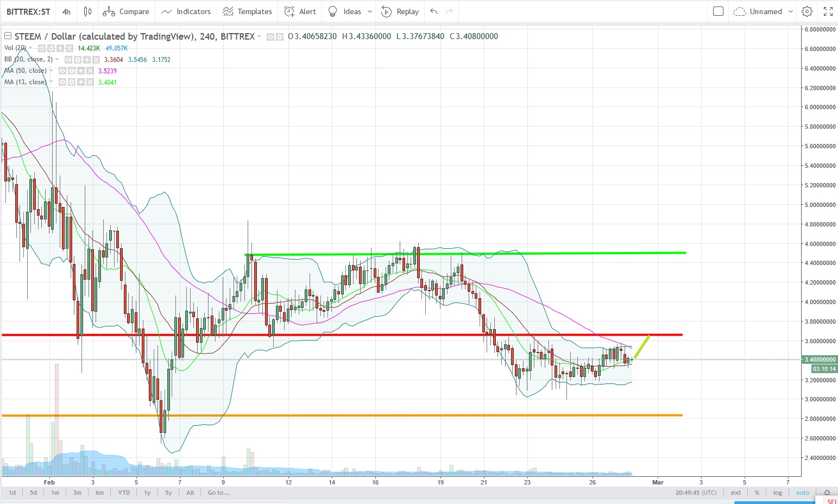Expand the Unnamed layout dropdown arrow
This screenshot has height=504, width=838.
791,11
